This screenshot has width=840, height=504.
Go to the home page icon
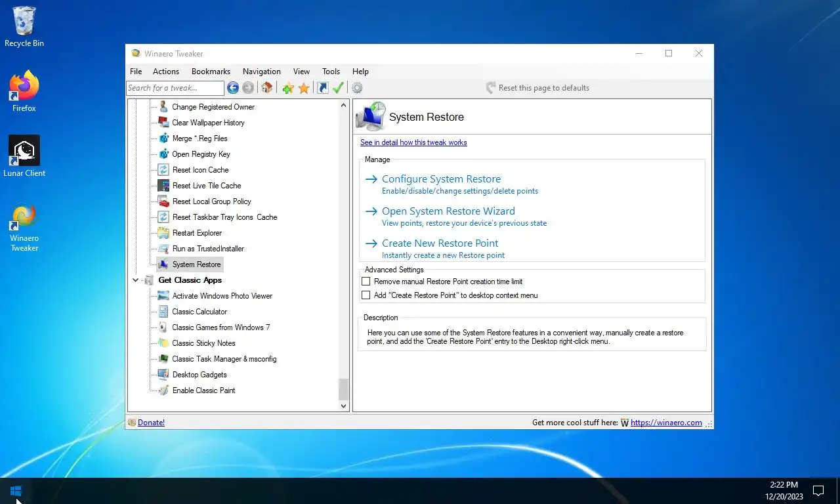(266, 88)
